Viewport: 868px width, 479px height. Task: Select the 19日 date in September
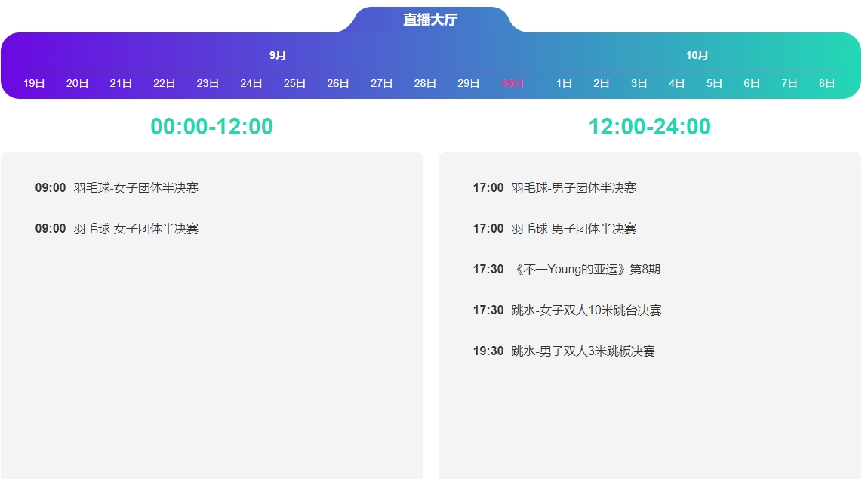(34, 83)
